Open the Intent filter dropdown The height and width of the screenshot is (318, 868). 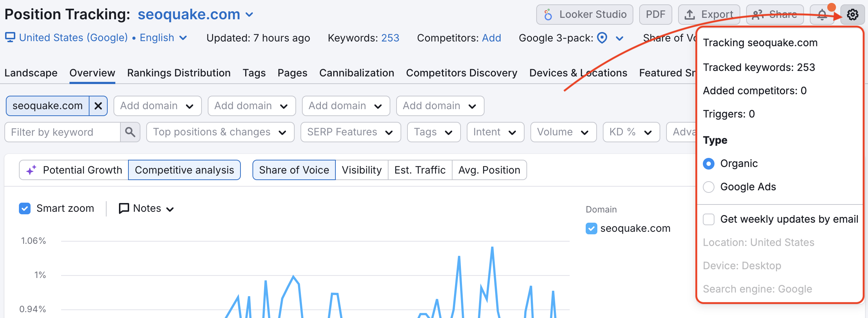pos(495,132)
